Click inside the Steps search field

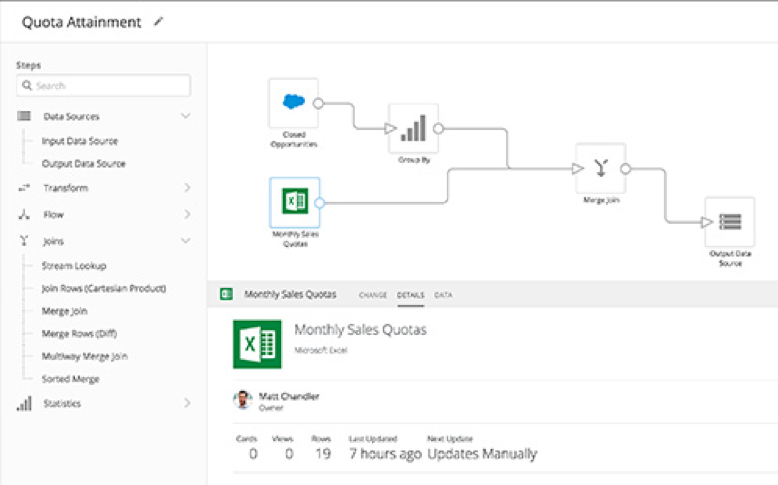(x=104, y=86)
